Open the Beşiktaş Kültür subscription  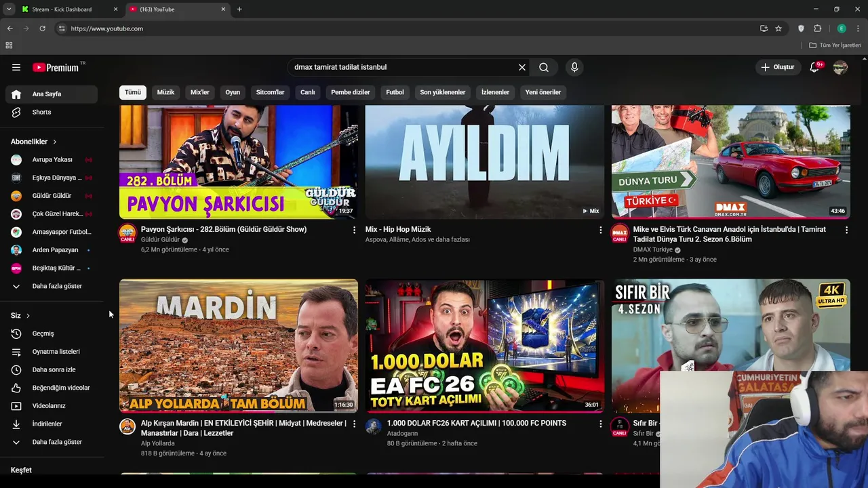52,268
